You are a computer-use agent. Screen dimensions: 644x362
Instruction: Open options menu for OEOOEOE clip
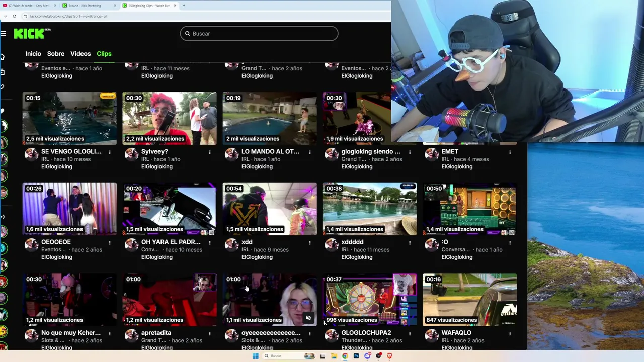[x=110, y=242]
